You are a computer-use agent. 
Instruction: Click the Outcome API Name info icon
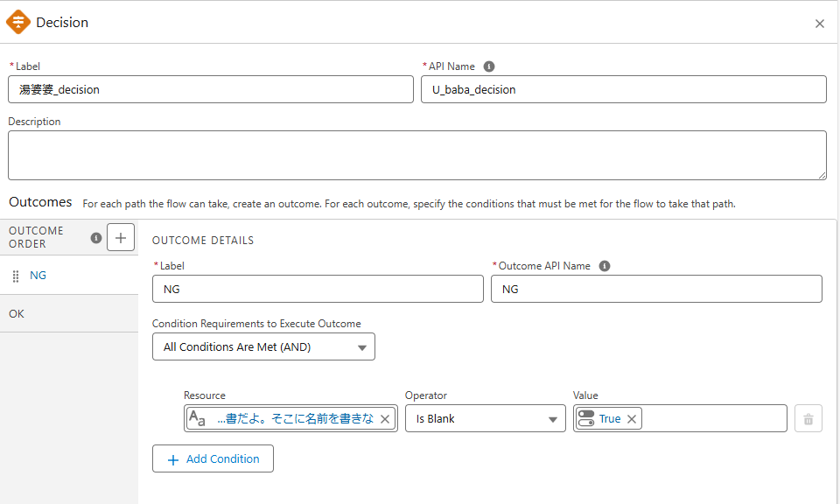(605, 266)
